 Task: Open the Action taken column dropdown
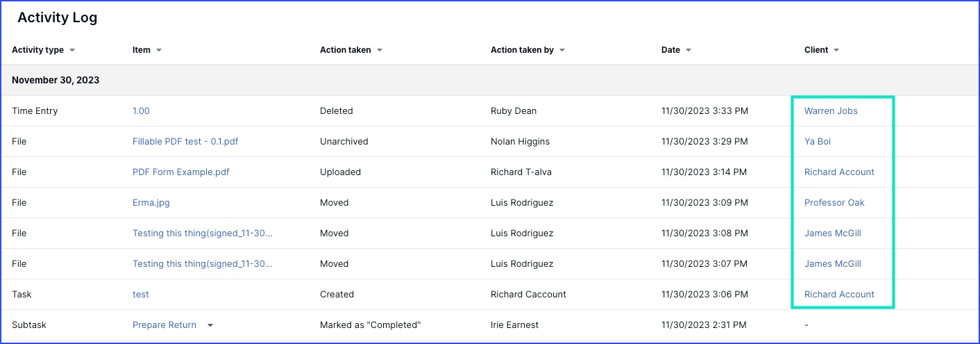(380, 51)
